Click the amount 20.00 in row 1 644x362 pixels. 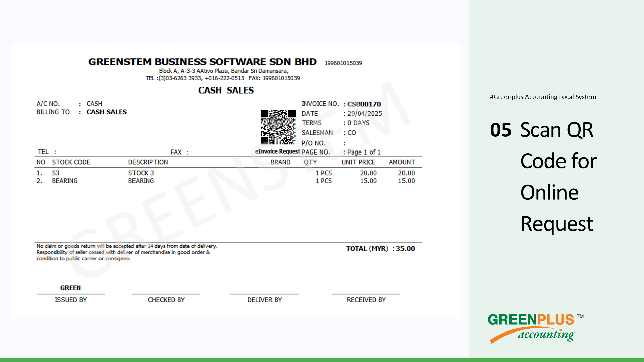point(406,173)
